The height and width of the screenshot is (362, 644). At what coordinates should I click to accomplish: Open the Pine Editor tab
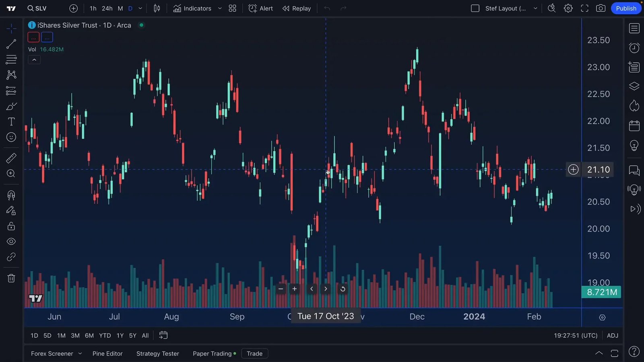pyautogui.click(x=107, y=354)
